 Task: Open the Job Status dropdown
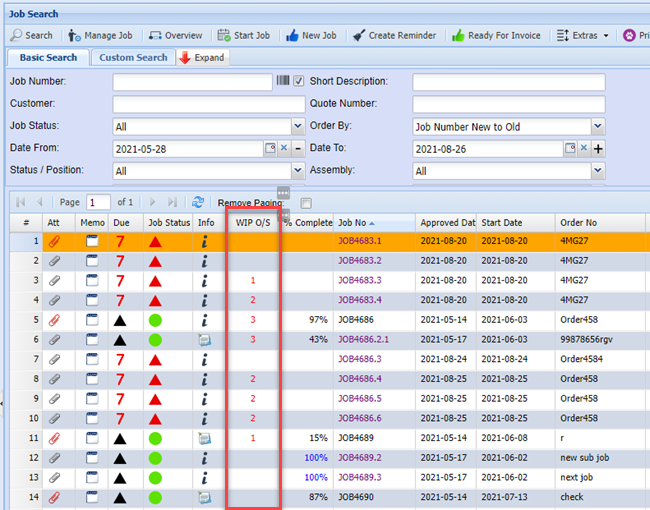tap(298, 127)
